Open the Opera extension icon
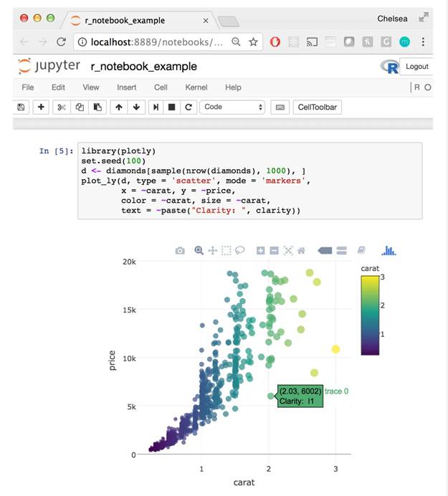This screenshot has width=448, height=496. click(275, 42)
